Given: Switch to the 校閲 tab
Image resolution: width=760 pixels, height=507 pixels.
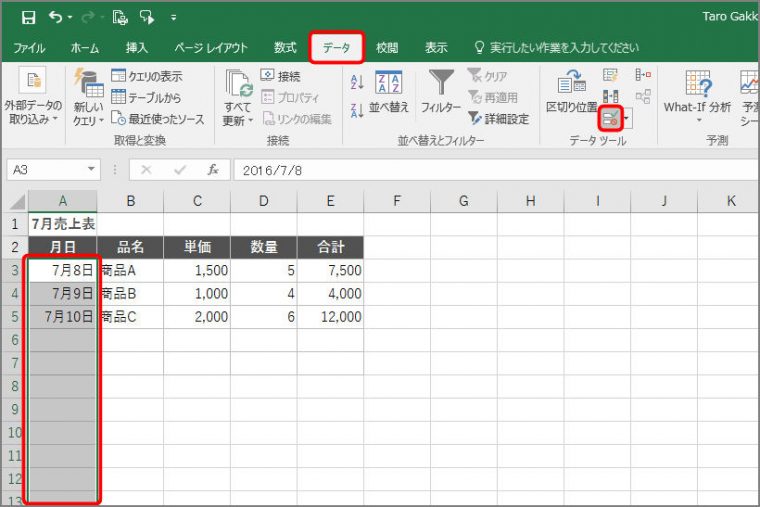Looking at the screenshot, I should pyautogui.click(x=387, y=48).
